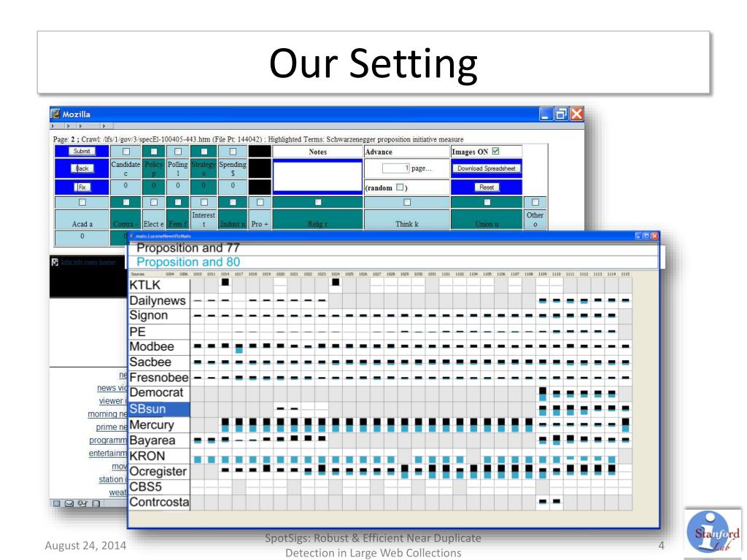Viewport: 747px width, 560px height.
Task: Tick the checkbox above Polling
Action: (178, 152)
